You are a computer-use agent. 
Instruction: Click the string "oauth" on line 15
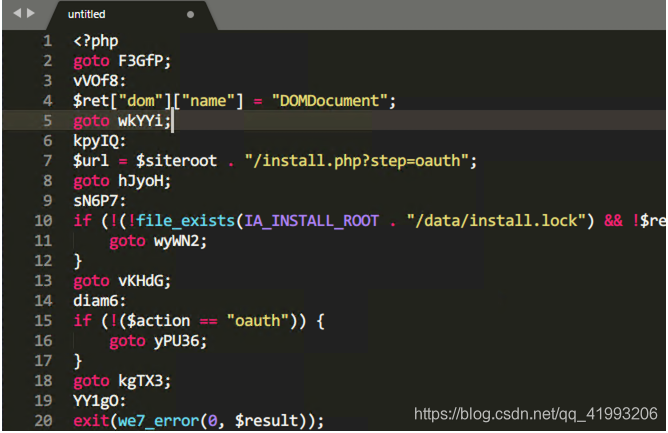258,321
